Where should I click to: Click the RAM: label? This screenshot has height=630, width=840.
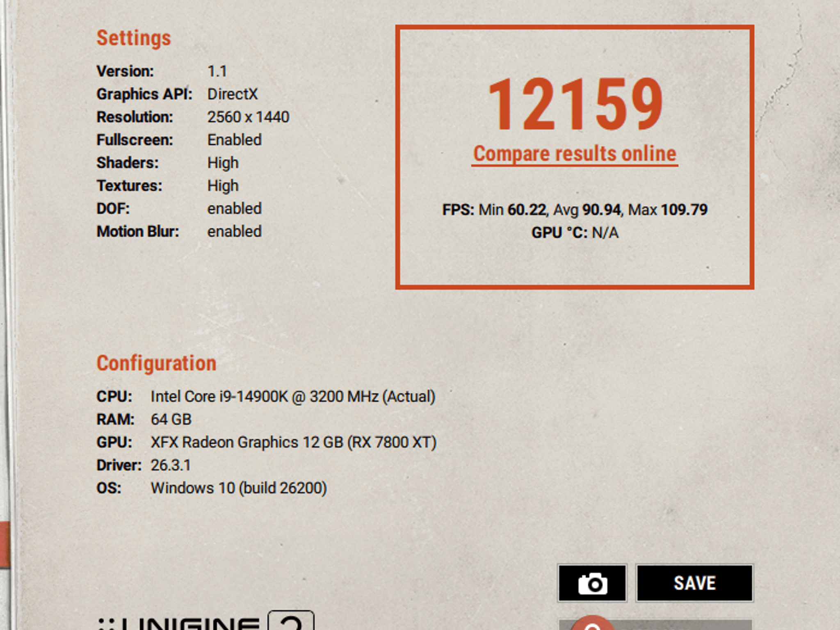coord(115,420)
